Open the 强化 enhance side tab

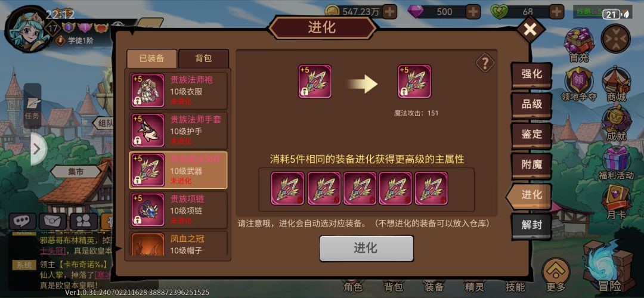(531, 74)
